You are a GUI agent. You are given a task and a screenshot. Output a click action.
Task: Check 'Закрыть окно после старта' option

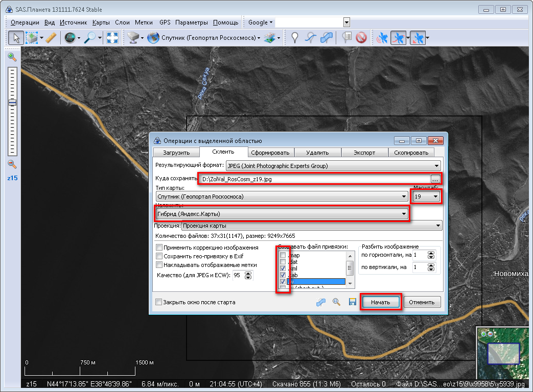[x=158, y=302]
